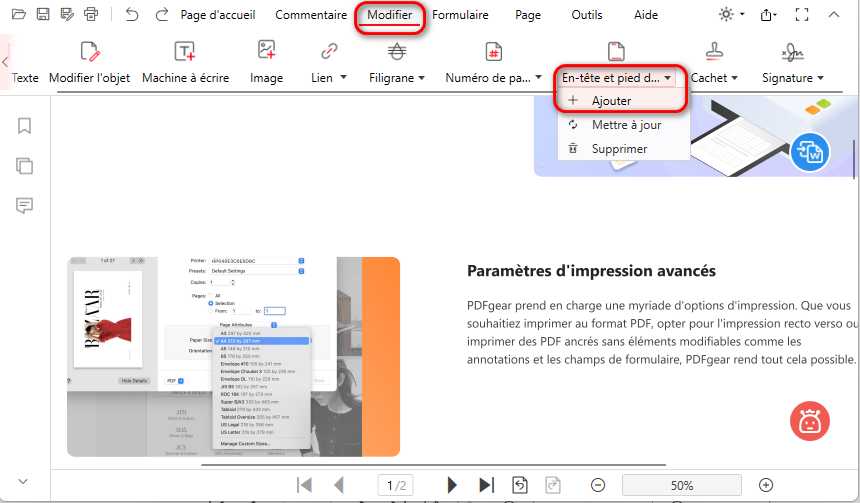Choose the Machine à écrire tool
The image size is (860, 503).
185,63
